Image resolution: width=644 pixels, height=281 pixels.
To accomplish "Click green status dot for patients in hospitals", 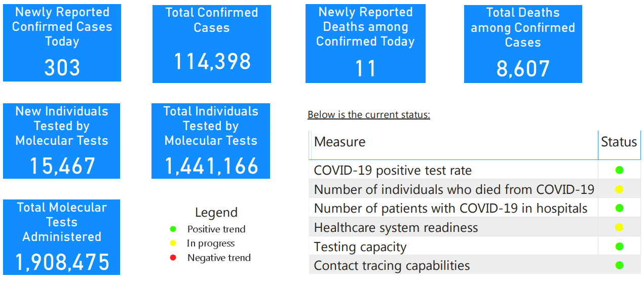I will click(x=619, y=208).
